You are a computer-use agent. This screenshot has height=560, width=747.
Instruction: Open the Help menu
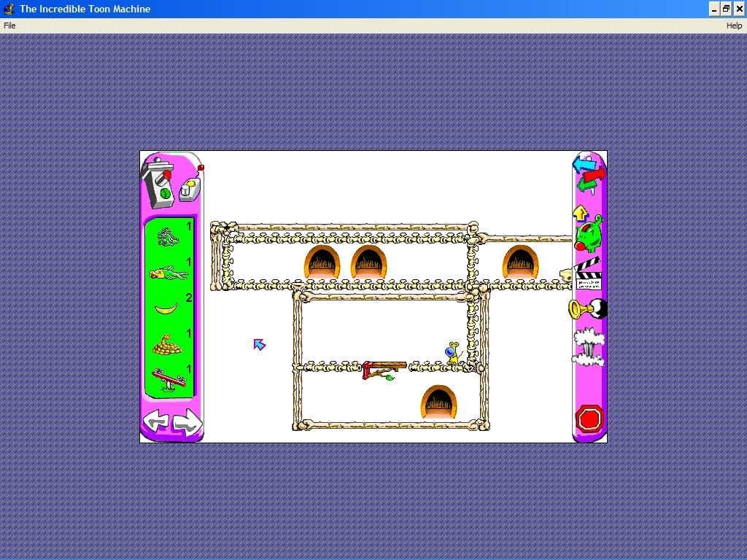click(x=734, y=26)
